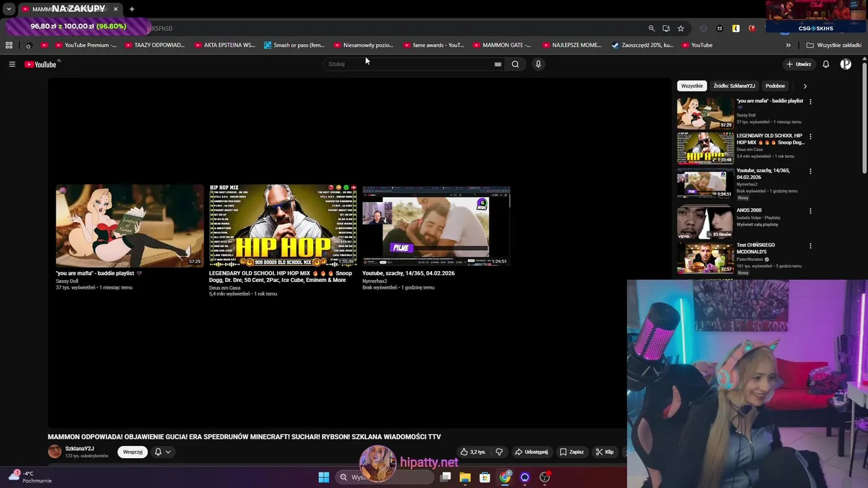Open Smash or pass bookmark
Image resolution: width=868 pixels, height=488 pixels.
(x=294, y=45)
